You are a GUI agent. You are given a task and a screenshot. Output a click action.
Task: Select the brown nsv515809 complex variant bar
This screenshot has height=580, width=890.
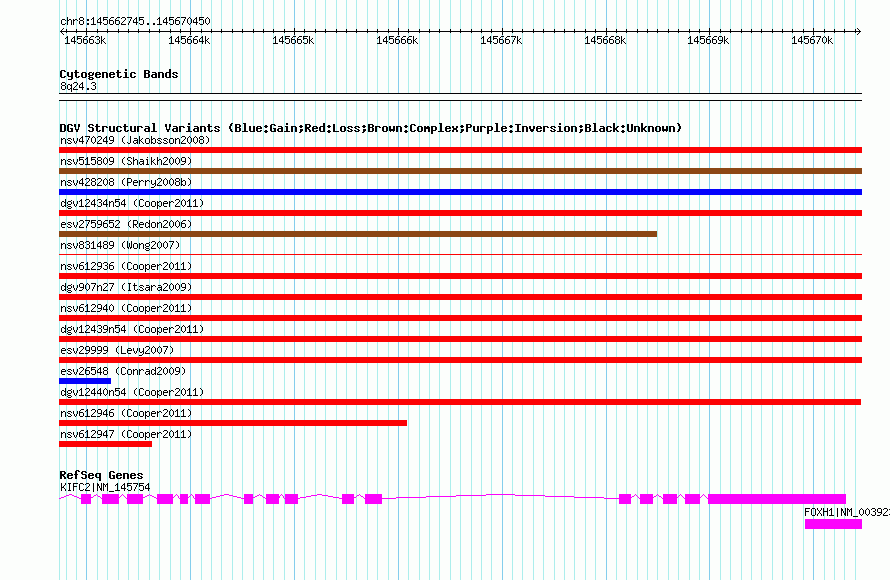point(460,171)
